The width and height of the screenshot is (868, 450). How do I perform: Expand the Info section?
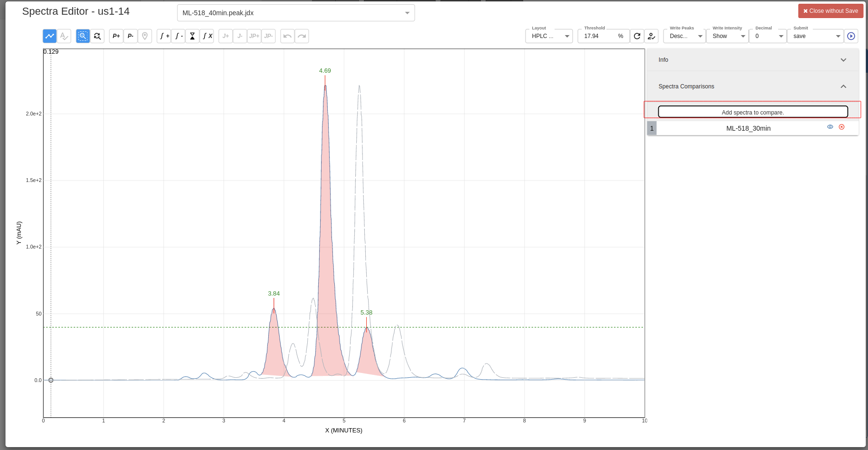843,59
